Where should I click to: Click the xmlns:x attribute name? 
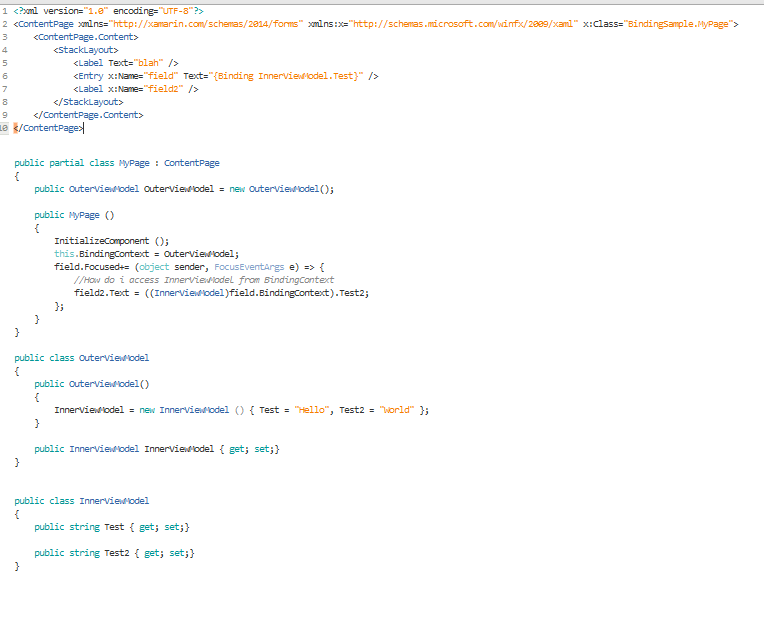(x=326, y=24)
